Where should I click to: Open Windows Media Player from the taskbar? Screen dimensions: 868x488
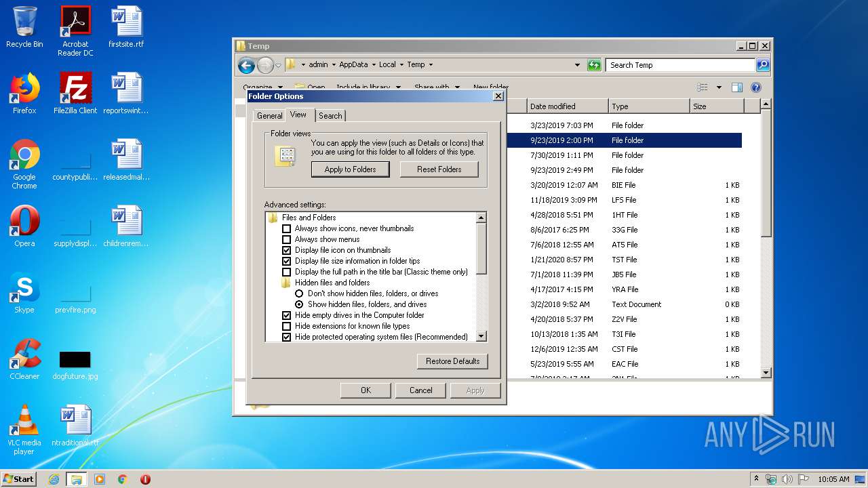(x=100, y=479)
